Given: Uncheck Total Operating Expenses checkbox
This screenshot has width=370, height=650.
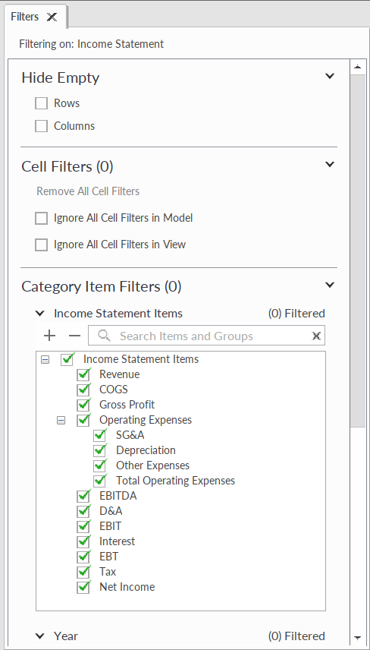Looking at the screenshot, I should [100, 481].
